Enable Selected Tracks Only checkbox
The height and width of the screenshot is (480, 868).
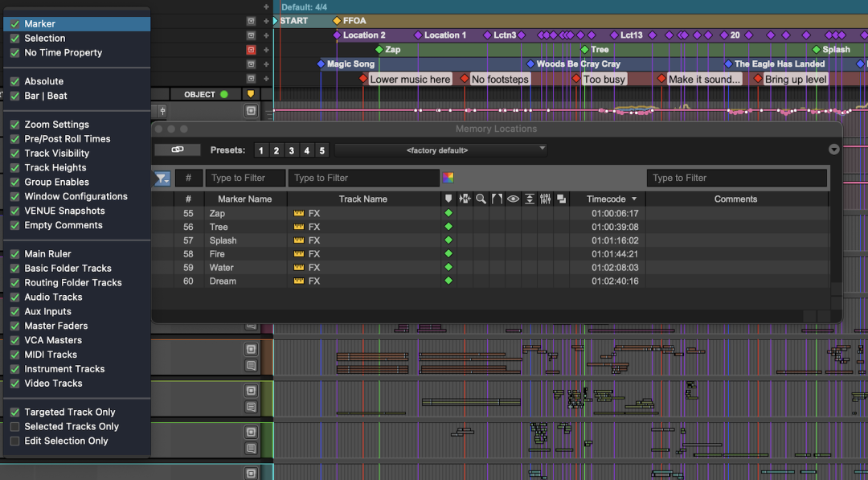(15, 426)
